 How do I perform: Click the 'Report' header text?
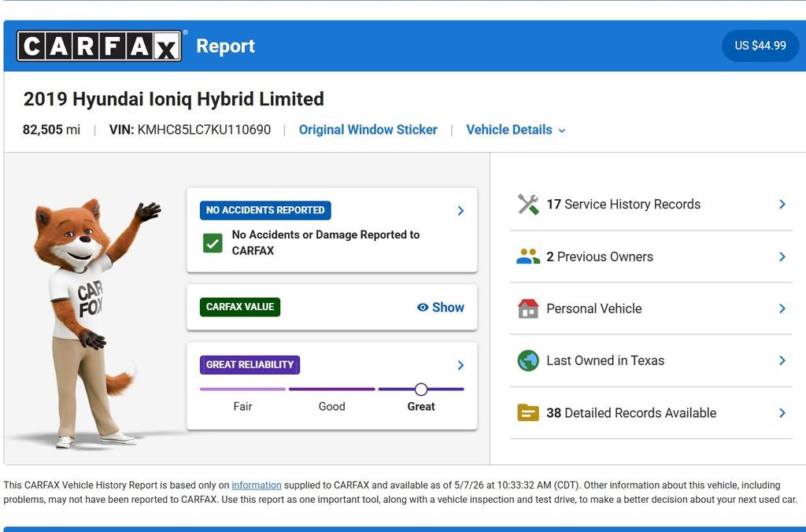point(225,46)
